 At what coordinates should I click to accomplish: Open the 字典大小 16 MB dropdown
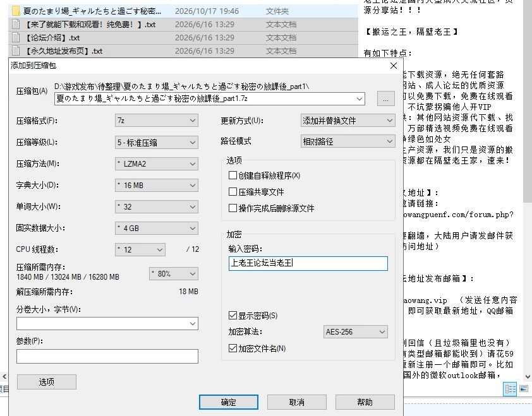click(157, 185)
